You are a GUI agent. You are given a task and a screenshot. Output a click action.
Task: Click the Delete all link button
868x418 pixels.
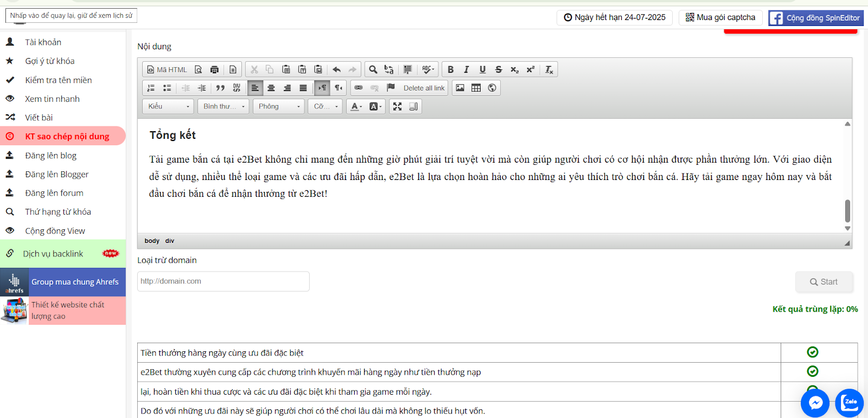424,88
